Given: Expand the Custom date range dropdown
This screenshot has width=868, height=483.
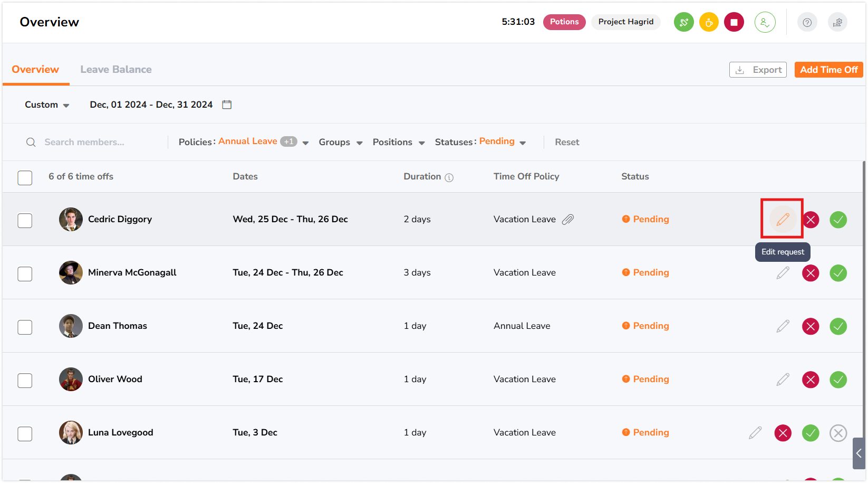Looking at the screenshot, I should pos(47,105).
